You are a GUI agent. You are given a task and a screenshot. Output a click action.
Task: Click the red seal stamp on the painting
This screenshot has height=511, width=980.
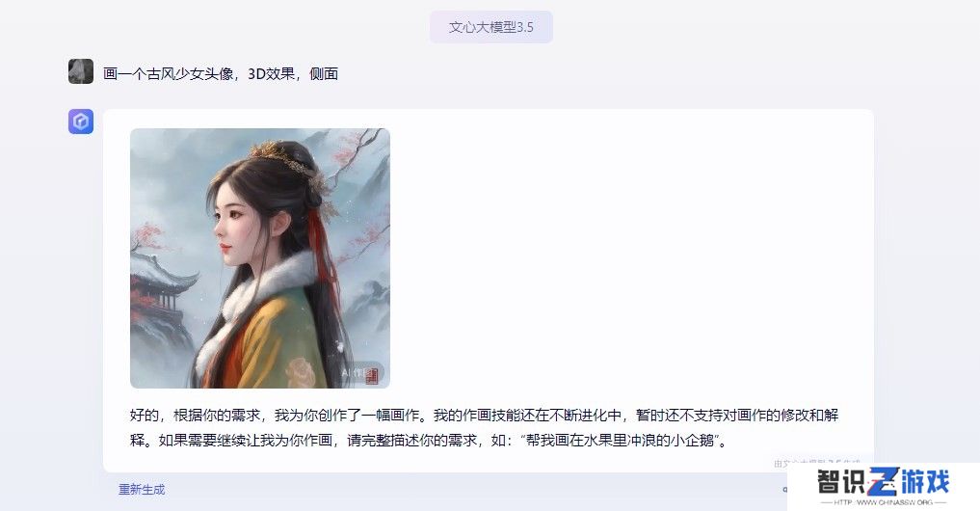click(373, 375)
